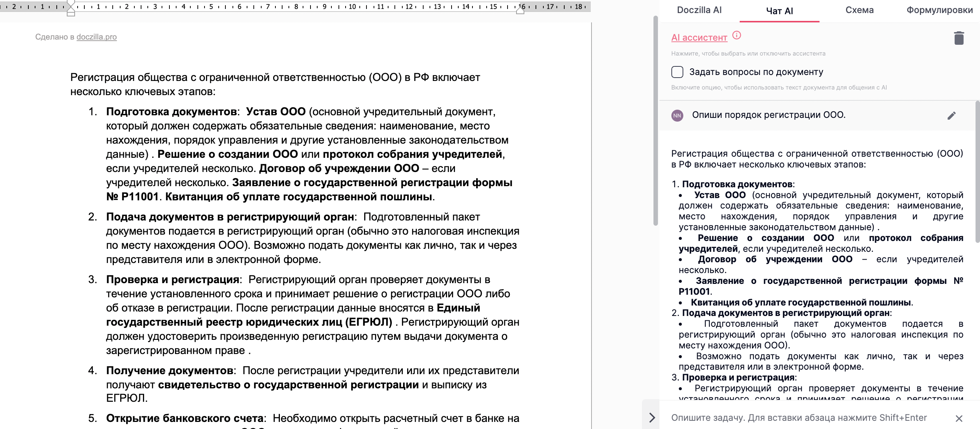Click the text Опиши порядок регистрации ООО.
Screen dimensions: 980x429
click(768, 115)
